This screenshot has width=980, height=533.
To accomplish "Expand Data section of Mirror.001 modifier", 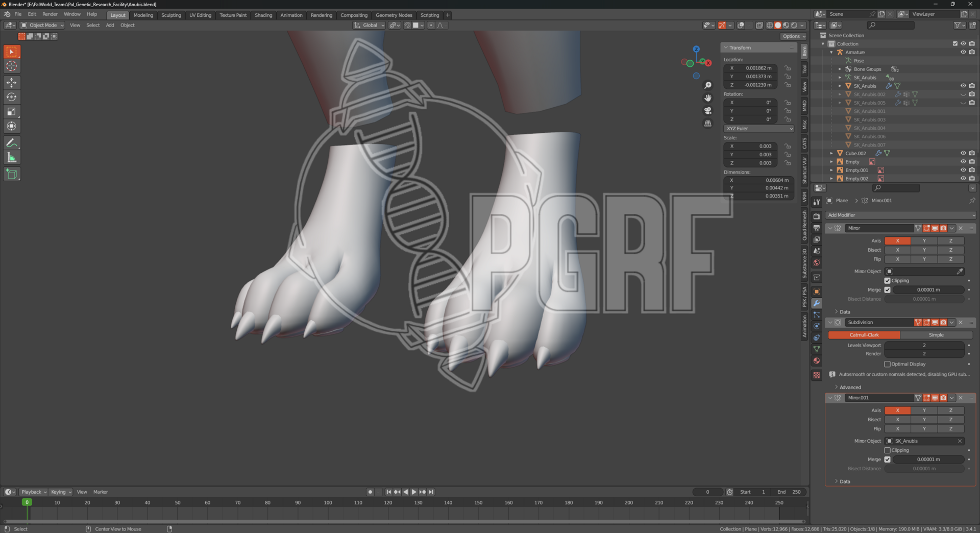I will [842, 481].
